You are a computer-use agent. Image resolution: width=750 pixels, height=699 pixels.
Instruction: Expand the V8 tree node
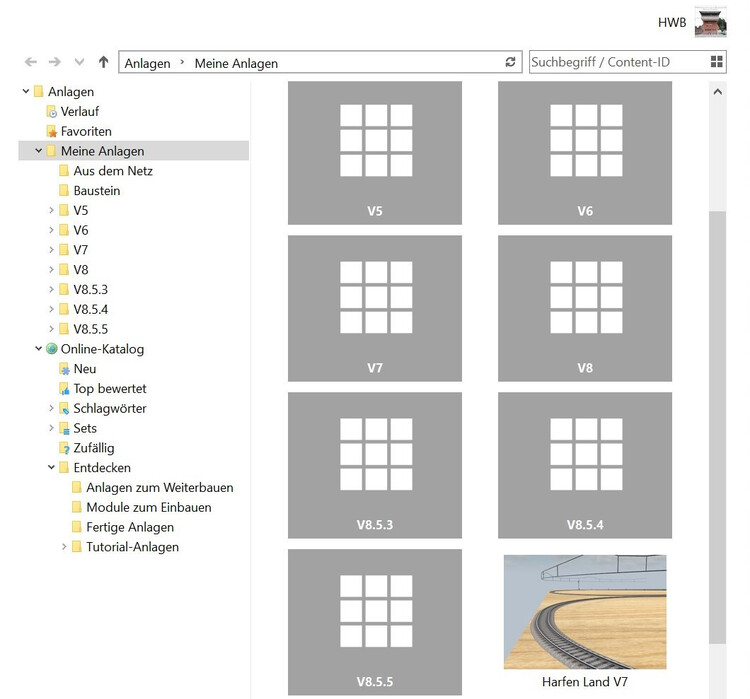51,269
